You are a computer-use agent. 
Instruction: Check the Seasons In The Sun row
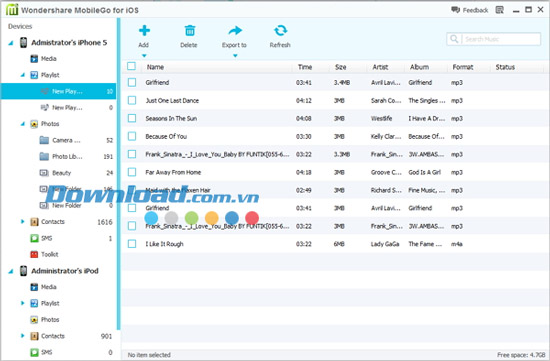tap(132, 118)
